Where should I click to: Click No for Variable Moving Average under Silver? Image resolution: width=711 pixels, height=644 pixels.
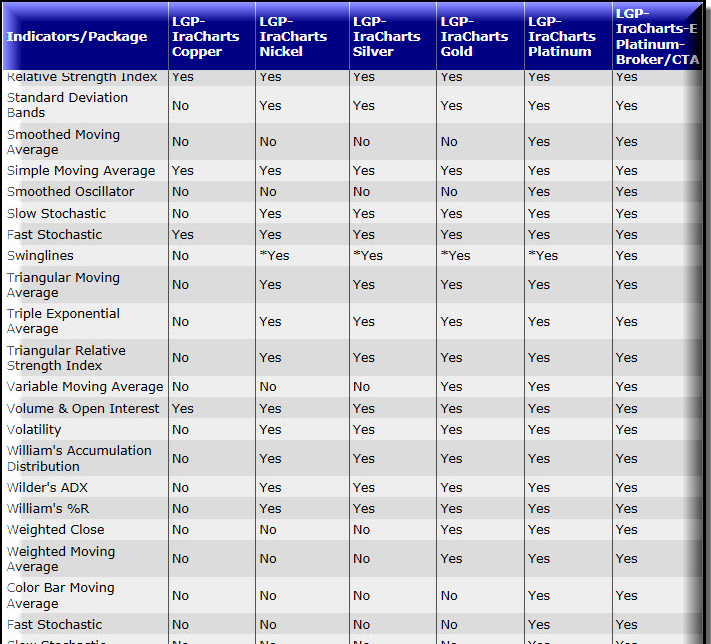pyautogui.click(x=361, y=387)
